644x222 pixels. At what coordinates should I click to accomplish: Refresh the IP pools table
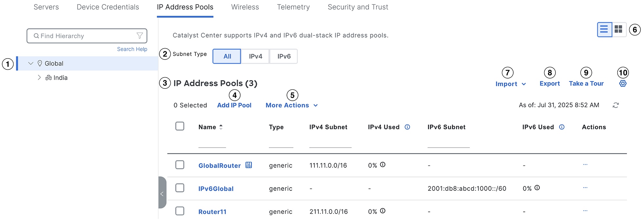coord(616,105)
